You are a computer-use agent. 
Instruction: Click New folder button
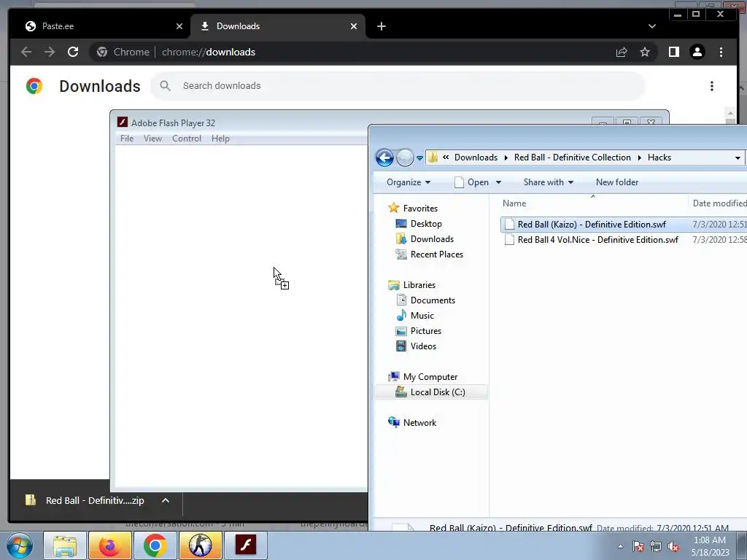(617, 182)
